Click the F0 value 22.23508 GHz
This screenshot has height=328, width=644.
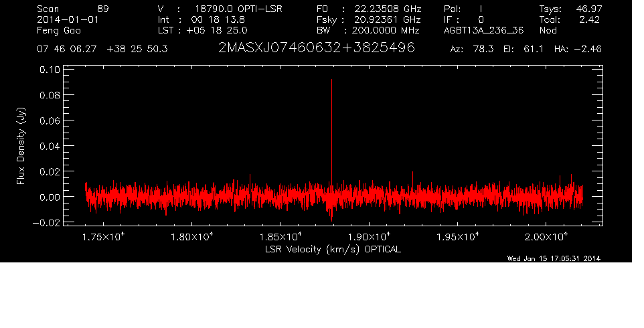[x=388, y=9]
